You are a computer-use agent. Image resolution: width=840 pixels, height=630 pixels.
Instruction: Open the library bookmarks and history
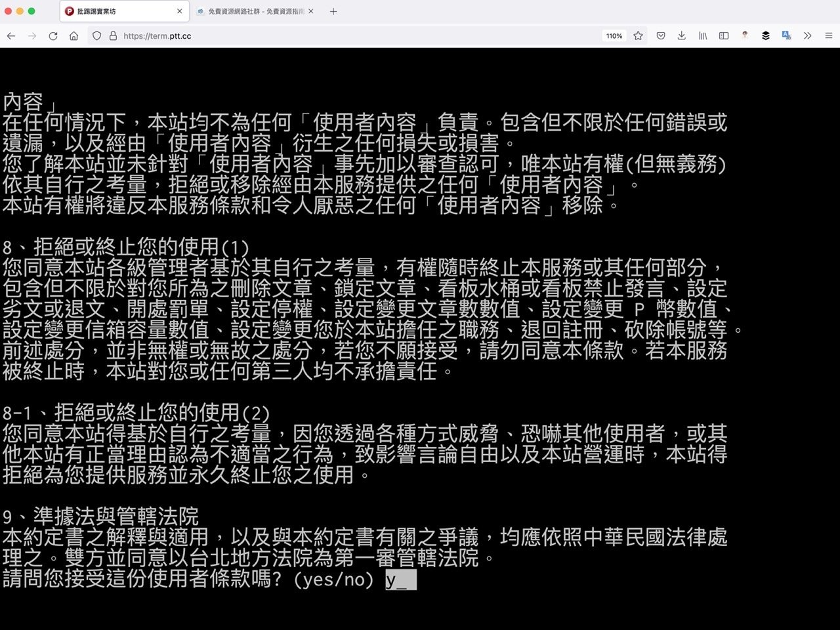click(703, 36)
